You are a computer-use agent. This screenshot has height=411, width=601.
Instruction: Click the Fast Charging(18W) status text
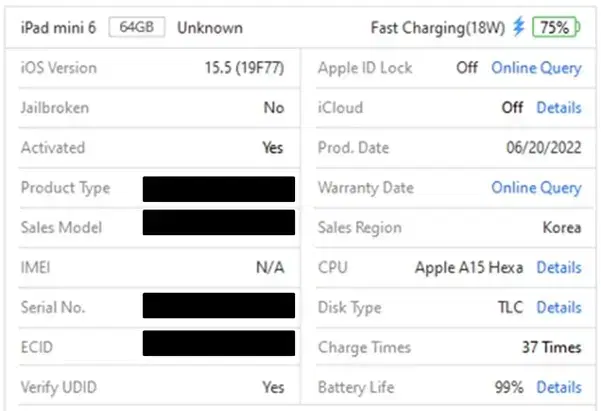click(438, 28)
